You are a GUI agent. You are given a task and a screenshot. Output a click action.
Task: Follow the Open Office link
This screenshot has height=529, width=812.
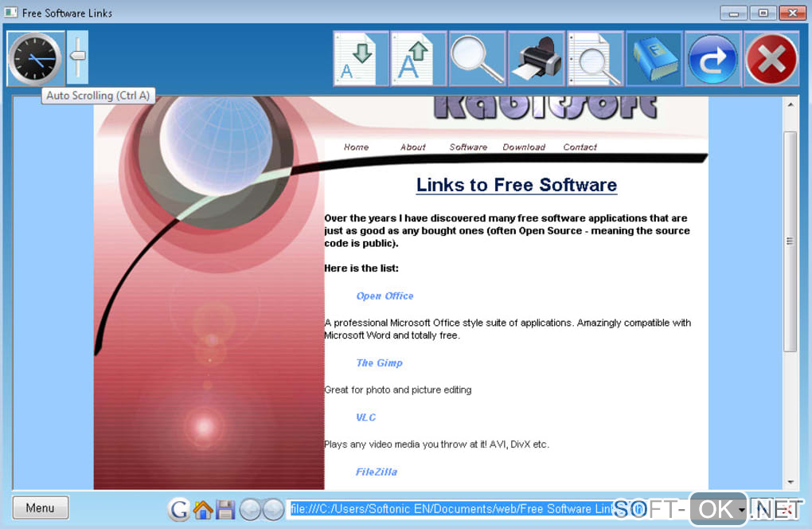pos(385,296)
